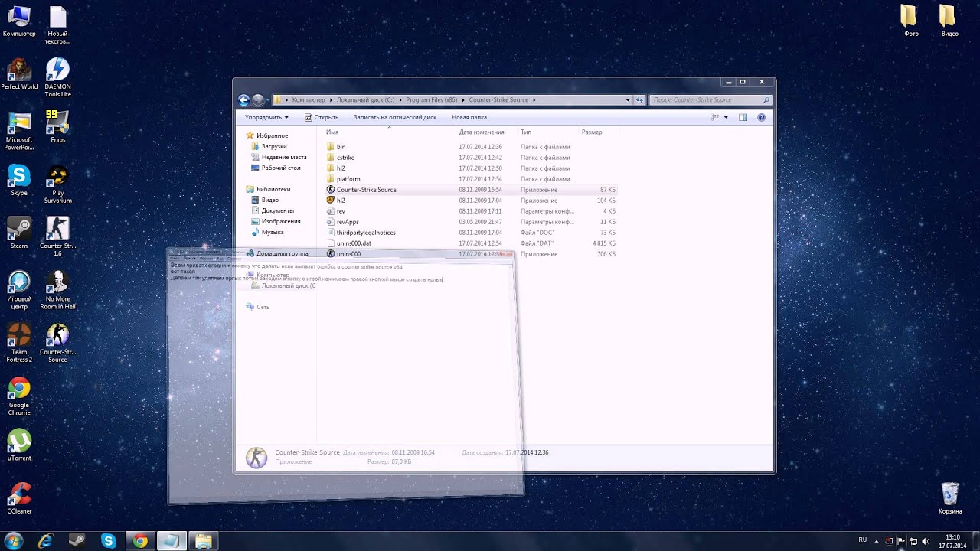Sort by the Дата изменения column header
Viewport: 980px width, 551px height.
(x=487, y=132)
